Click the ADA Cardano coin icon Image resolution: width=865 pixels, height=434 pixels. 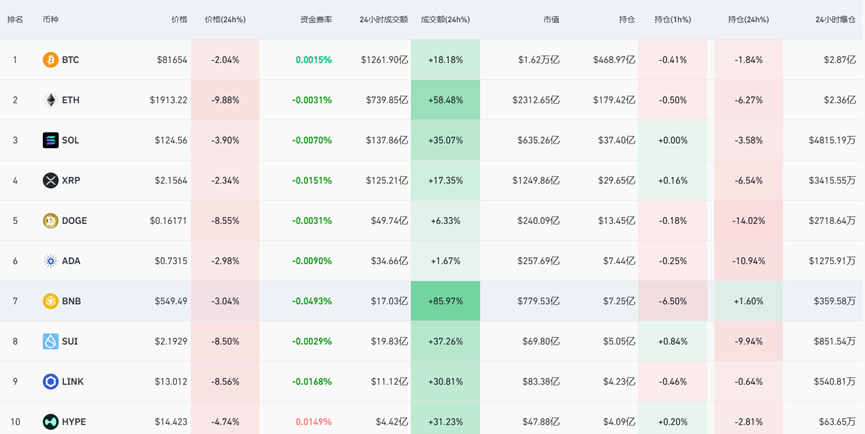click(50, 261)
